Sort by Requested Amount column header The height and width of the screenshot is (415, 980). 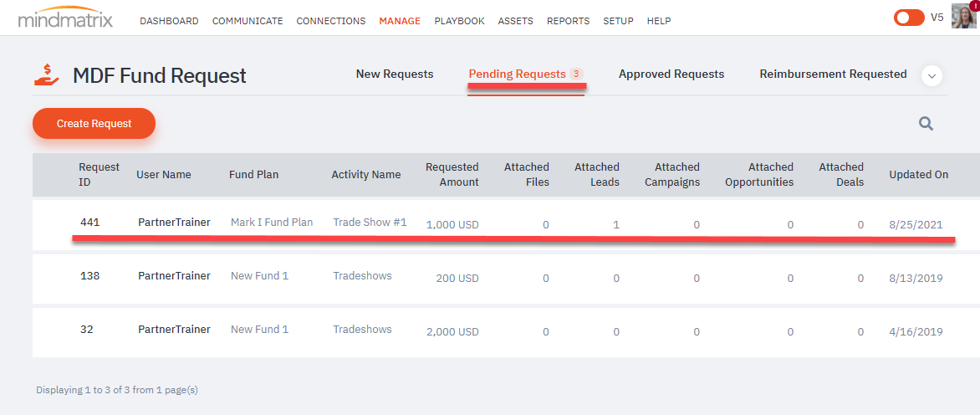[x=452, y=174]
